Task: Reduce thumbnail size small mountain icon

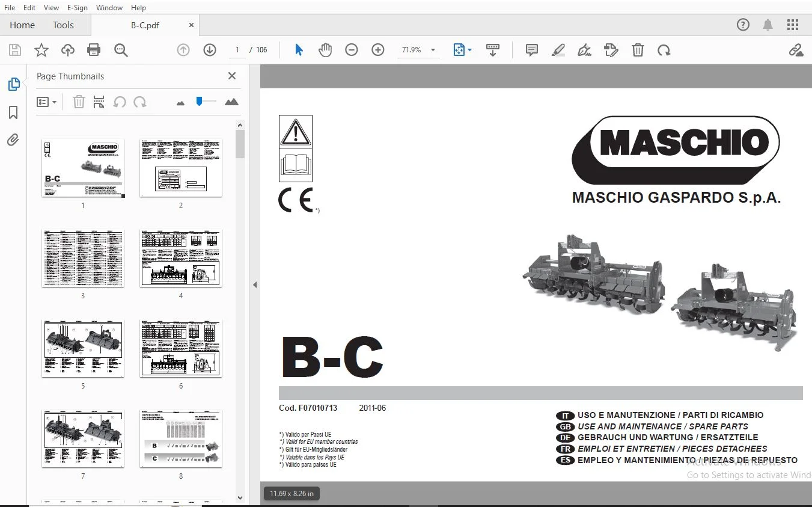Action: (x=181, y=103)
